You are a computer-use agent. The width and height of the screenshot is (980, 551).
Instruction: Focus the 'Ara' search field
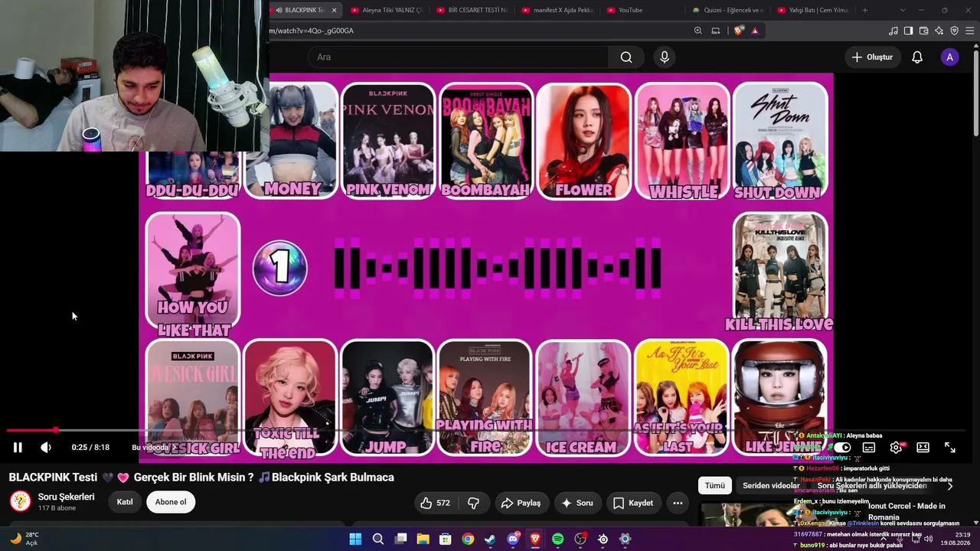click(459, 57)
